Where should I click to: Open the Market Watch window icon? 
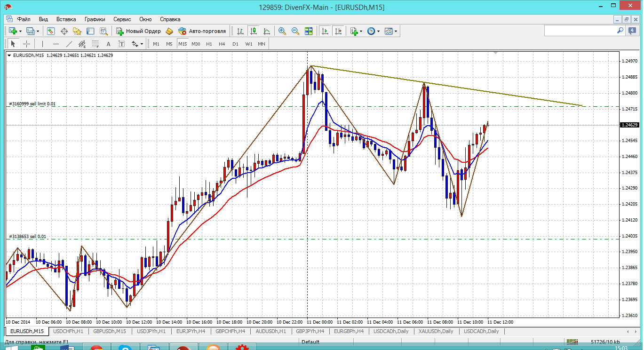(51, 31)
